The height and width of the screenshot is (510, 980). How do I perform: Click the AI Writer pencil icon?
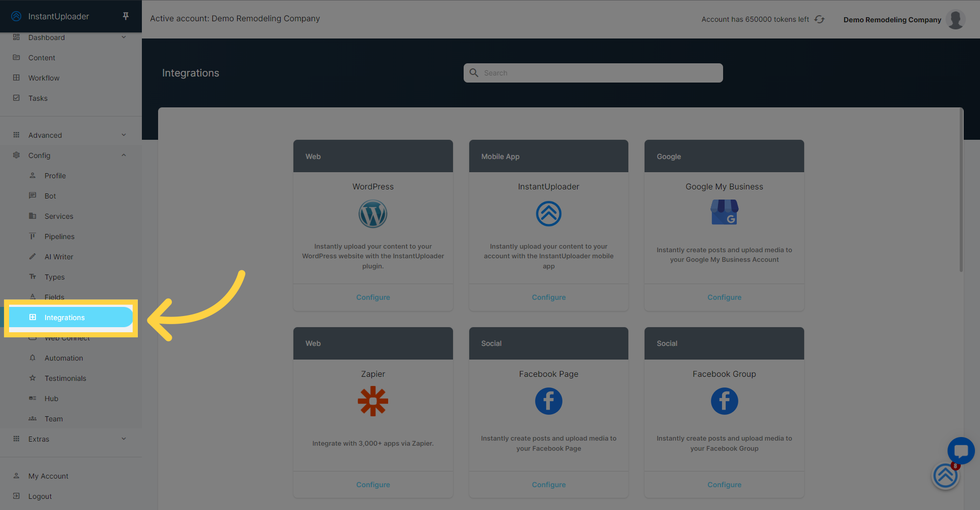32,257
